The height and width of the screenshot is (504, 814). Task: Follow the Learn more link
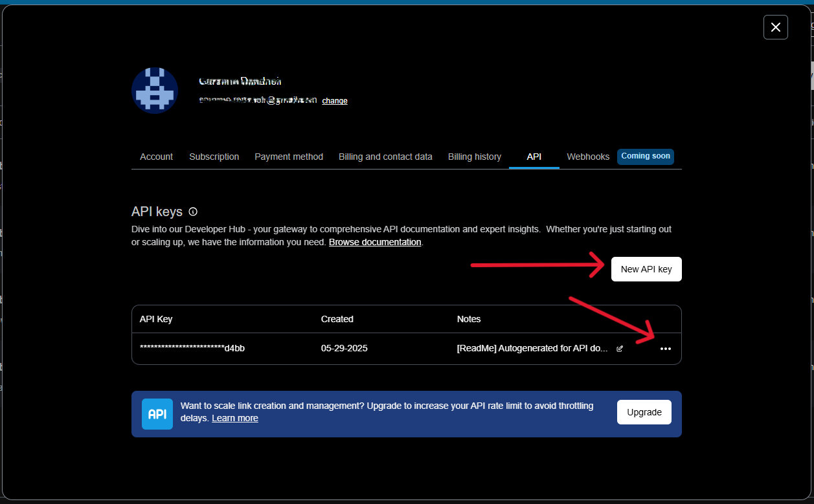pos(234,417)
